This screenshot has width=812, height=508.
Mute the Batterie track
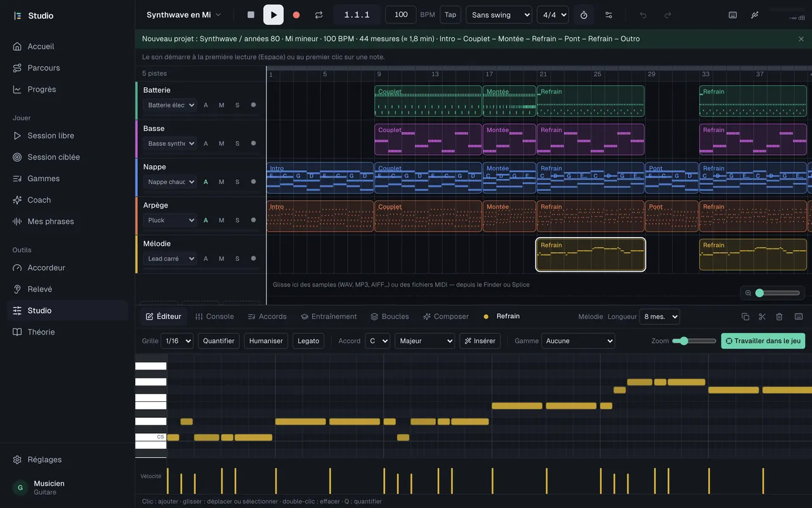pos(221,105)
